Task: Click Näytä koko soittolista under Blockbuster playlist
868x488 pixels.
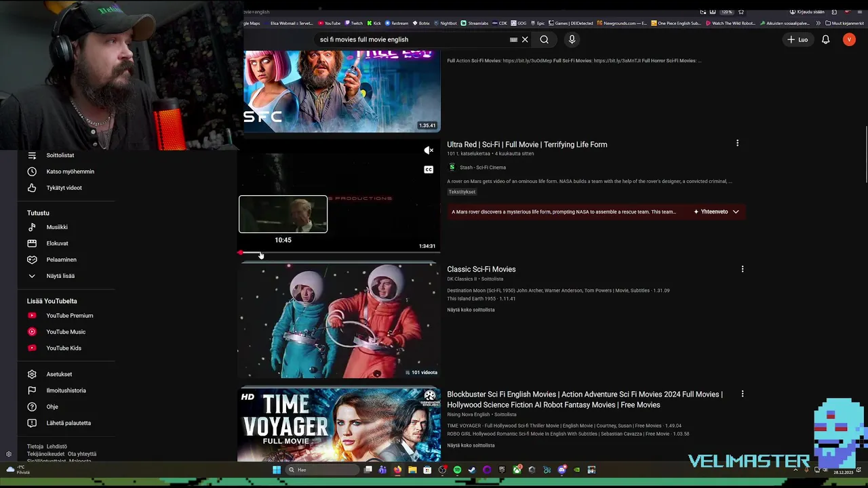Action: click(471, 445)
